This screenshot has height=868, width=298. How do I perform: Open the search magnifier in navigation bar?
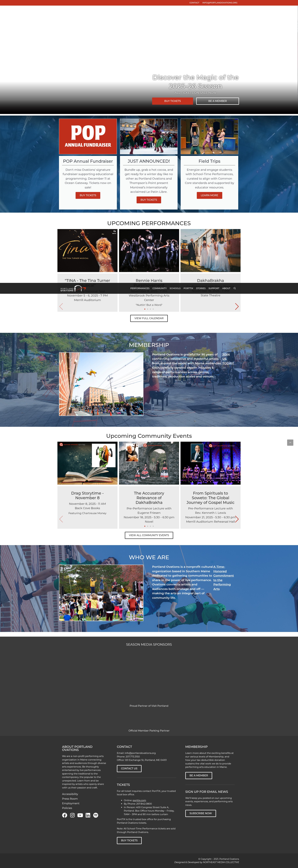pos(235,288)
